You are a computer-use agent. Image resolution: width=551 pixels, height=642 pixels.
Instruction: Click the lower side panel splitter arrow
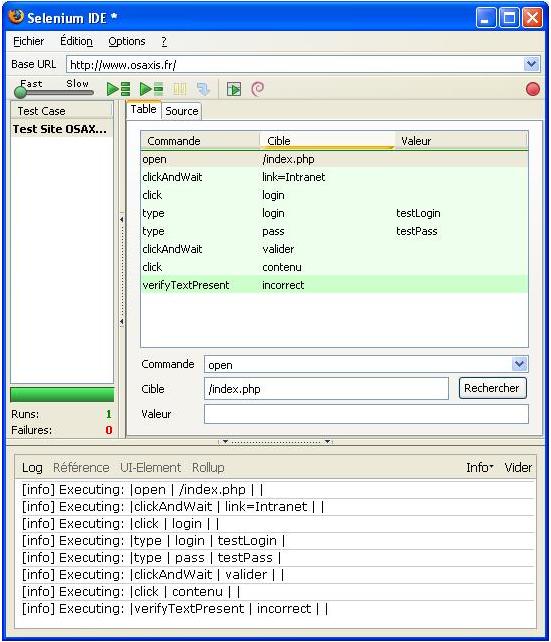(122, 322)
